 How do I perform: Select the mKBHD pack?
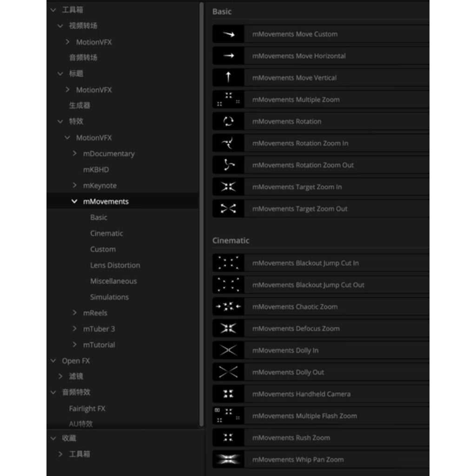96,169
